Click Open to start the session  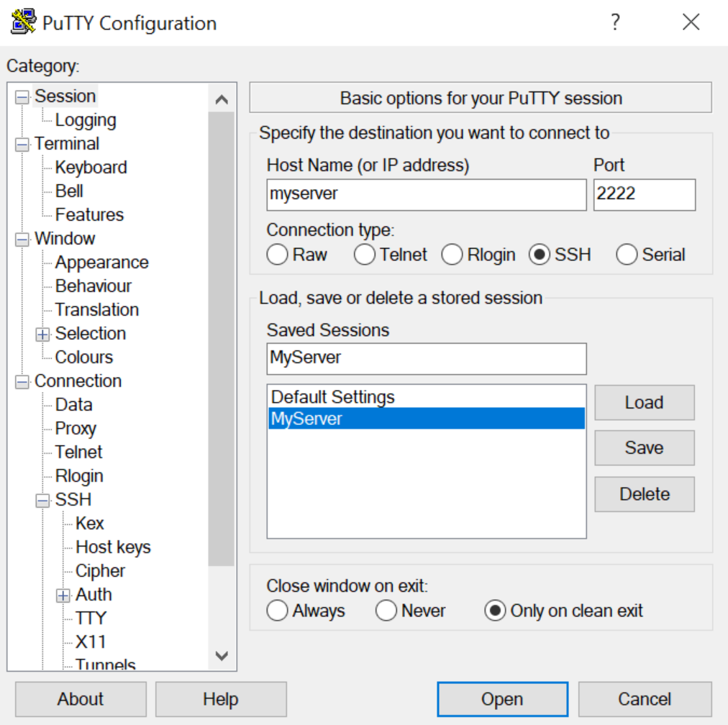click(x=501, y=698)
